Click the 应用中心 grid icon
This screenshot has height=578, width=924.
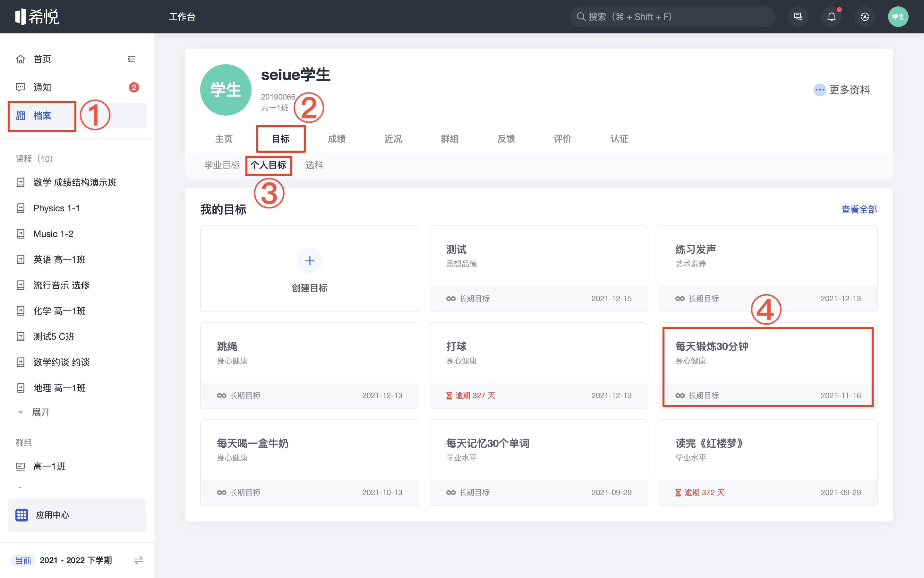[x=22, y=515]
